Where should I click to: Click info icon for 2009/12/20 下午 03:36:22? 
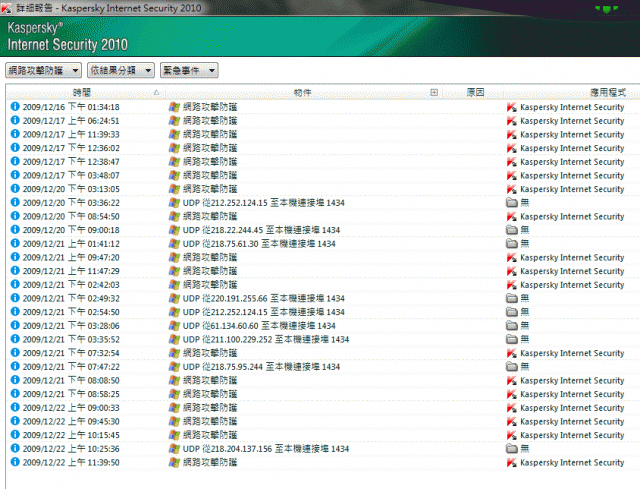(x=15, y=202)
